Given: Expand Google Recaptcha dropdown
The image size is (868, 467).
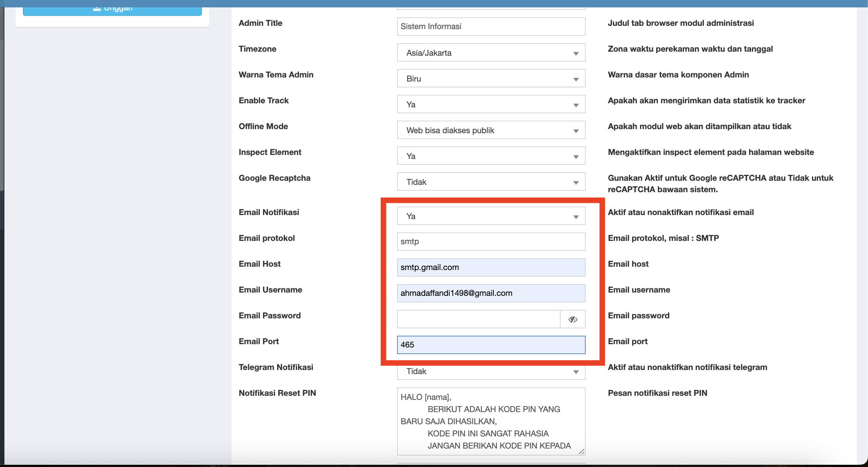Looking at the screenshot, I should (490, 182).
